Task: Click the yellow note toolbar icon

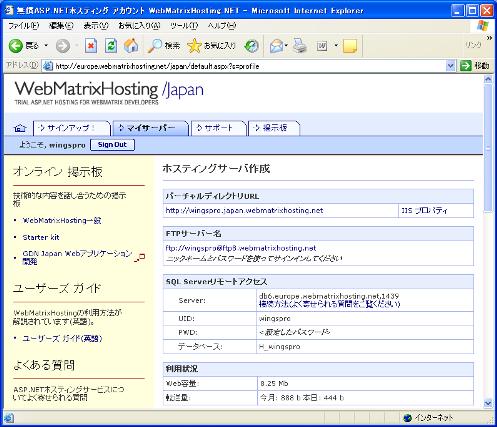Action: 350,46
